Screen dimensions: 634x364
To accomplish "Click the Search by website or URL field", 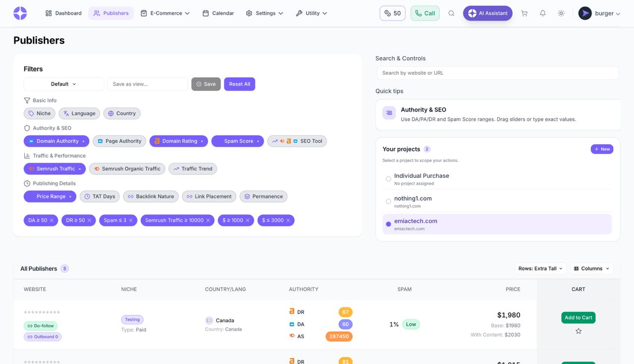I will [497, 73].
